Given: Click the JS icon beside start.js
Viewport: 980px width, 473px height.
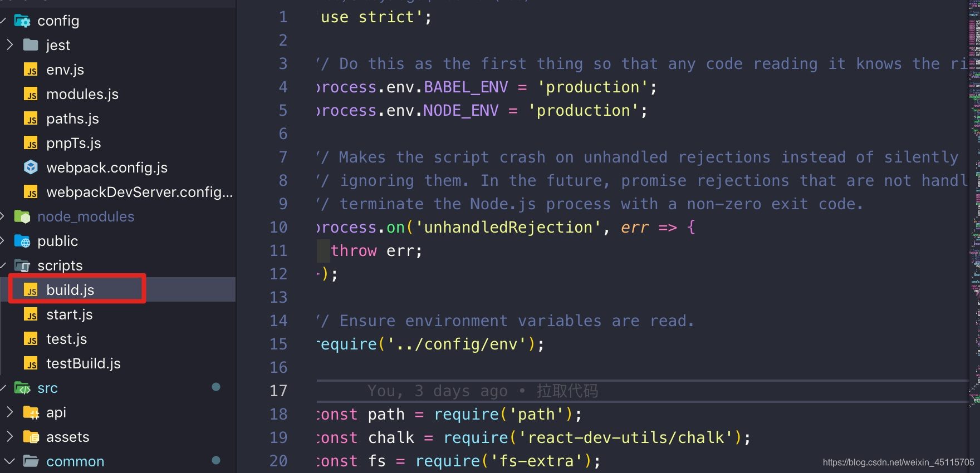Looking at the screenshot, I should (31, 314).
